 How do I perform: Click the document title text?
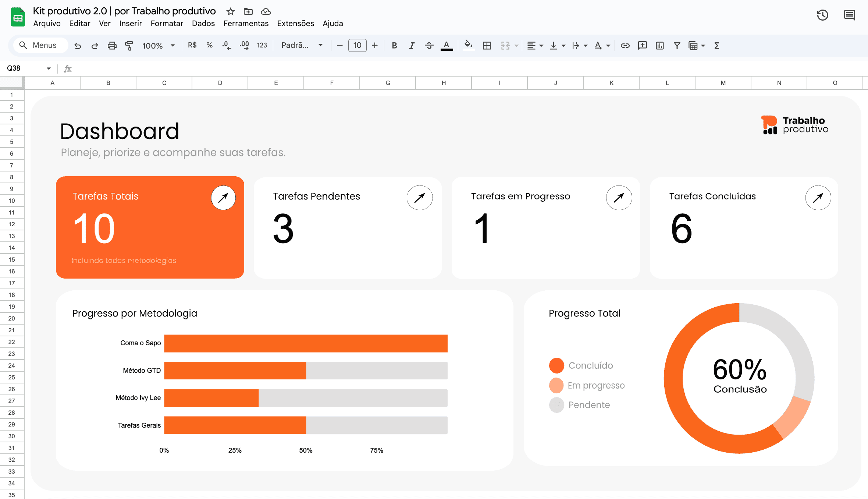[x=124, y=11]
